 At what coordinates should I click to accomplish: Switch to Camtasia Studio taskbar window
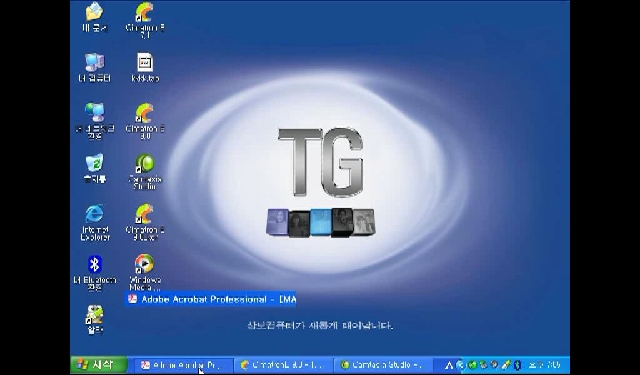pyautogui.click(x=383, y=365)
